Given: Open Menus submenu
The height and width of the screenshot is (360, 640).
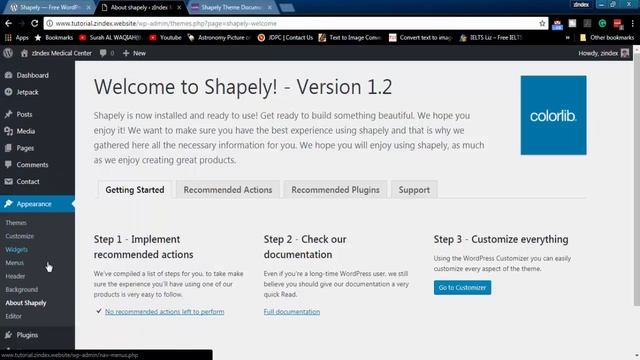Looking at the screenshot, I should [14, 263].
